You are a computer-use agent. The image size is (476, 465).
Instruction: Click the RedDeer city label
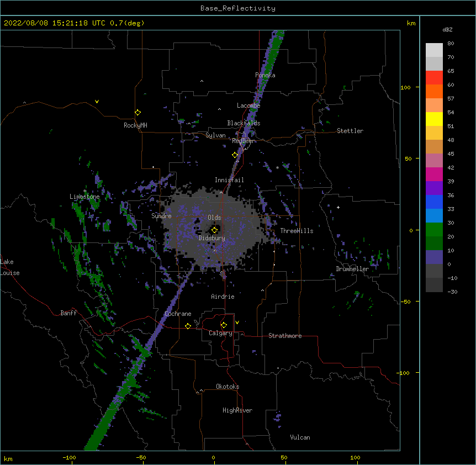[244, 141]
